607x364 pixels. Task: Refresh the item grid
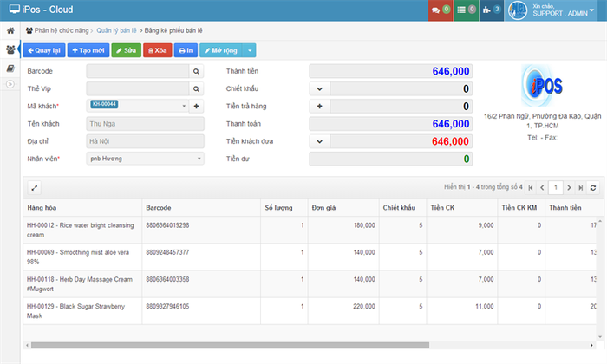[593, 186]
